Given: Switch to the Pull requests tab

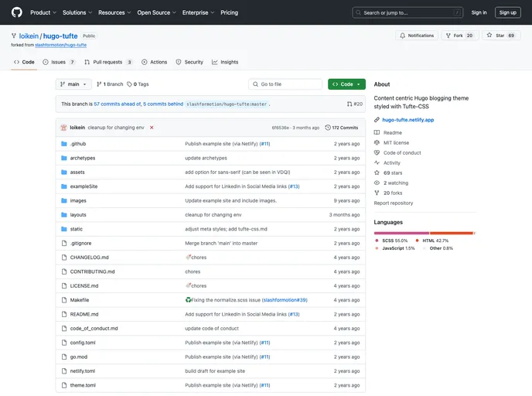Looking at the screenshot, I should pyautogui.click(x=108, y=62).
